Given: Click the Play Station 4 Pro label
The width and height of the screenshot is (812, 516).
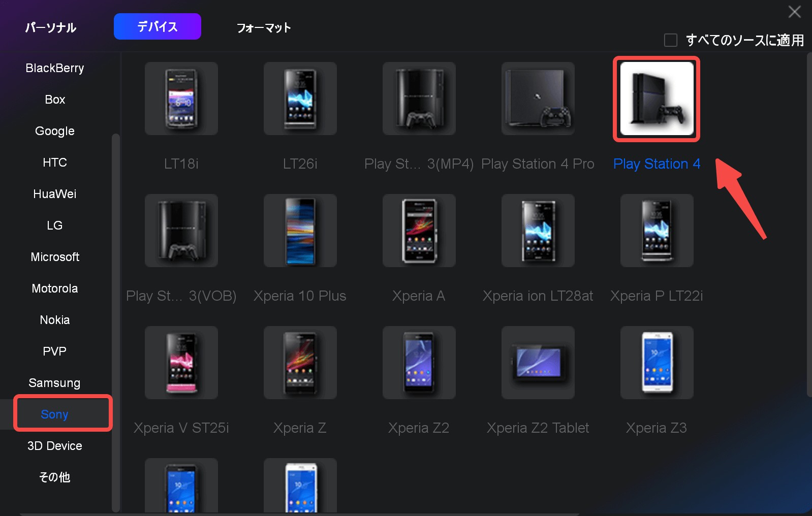Looking at the screenshot, I should (x=538, y=164).
